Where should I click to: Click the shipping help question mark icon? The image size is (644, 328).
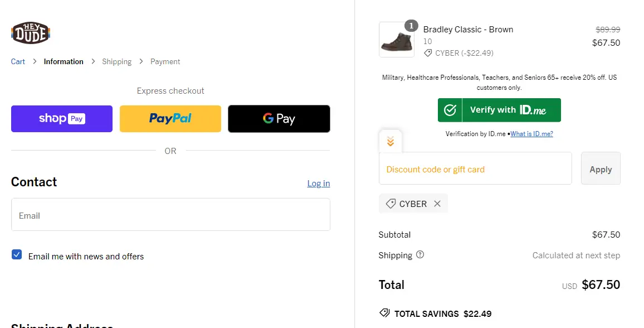click(420, 254)
